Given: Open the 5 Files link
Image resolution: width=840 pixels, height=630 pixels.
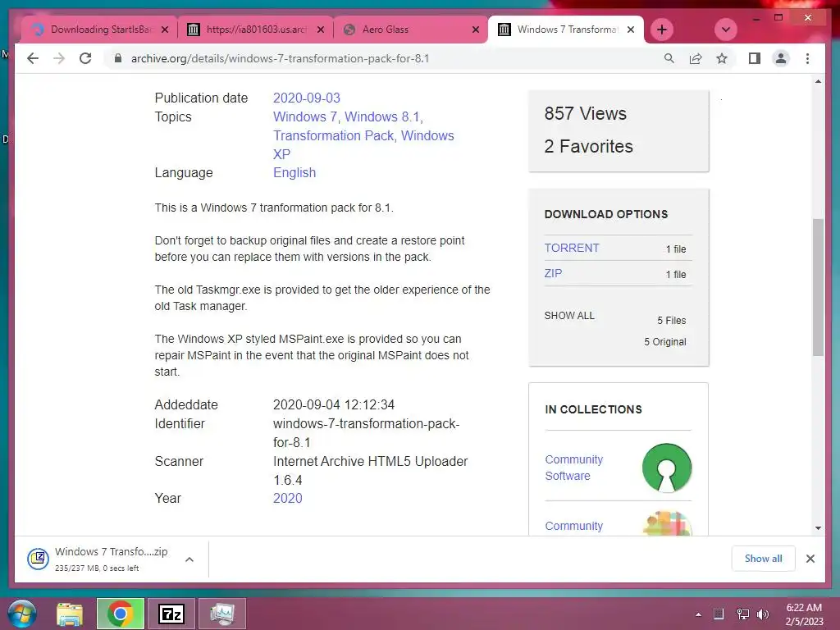Looking at the screenshot, I should (671, 321).
